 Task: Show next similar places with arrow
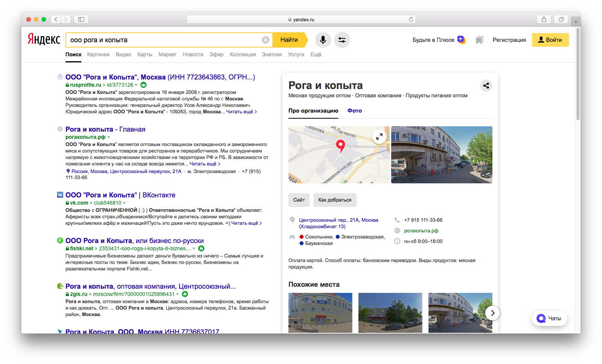(x=492, y=313)
